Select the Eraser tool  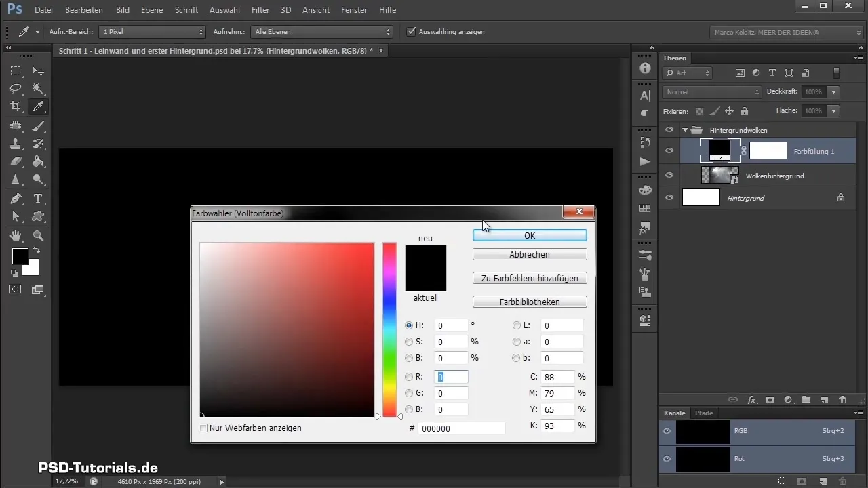tap(16, 161)
